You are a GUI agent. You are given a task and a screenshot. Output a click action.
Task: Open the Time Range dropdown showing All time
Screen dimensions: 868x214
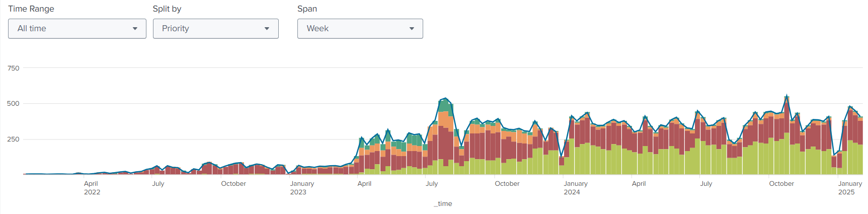(x=77, y=29)
